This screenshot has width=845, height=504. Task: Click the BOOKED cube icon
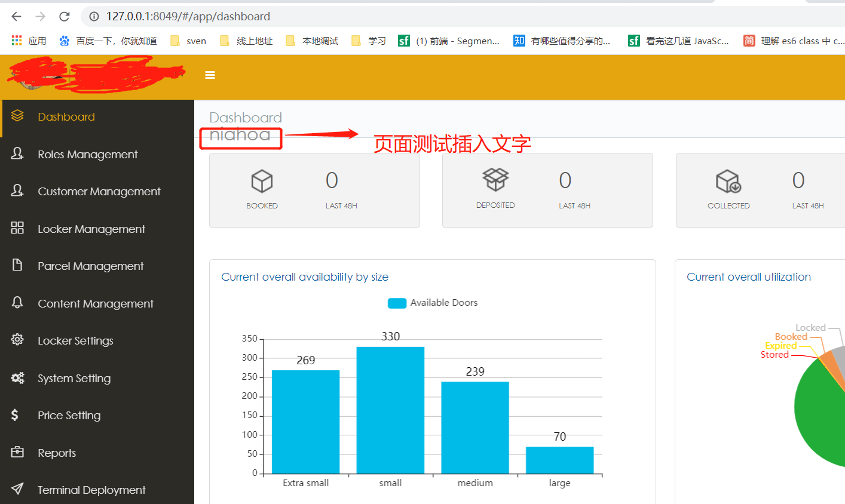click(x=262, y=180)
